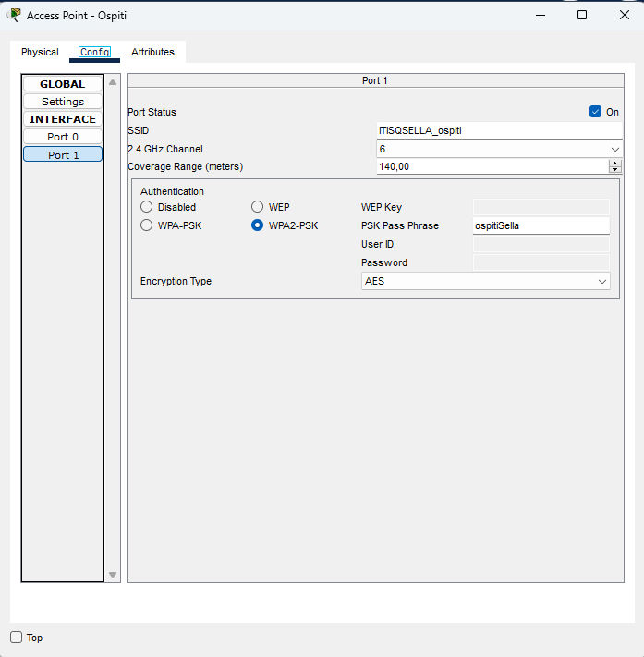Click the GLOBAL section header

pyautogui.click(x=63, y=84)
